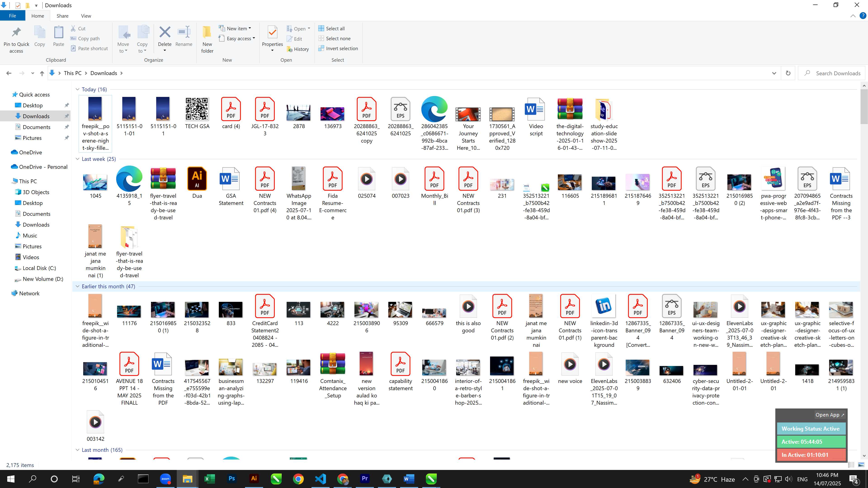Collapse Earlier this month (47) group
The image size is (868, 488).
(x=78, y=286)
